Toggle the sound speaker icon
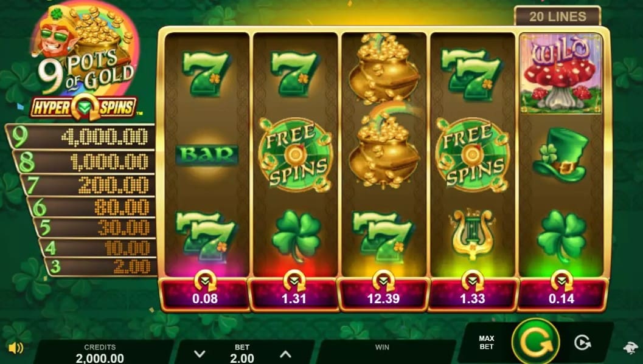Viewport: 643px width, 364px height. click(x=16, y=348)
